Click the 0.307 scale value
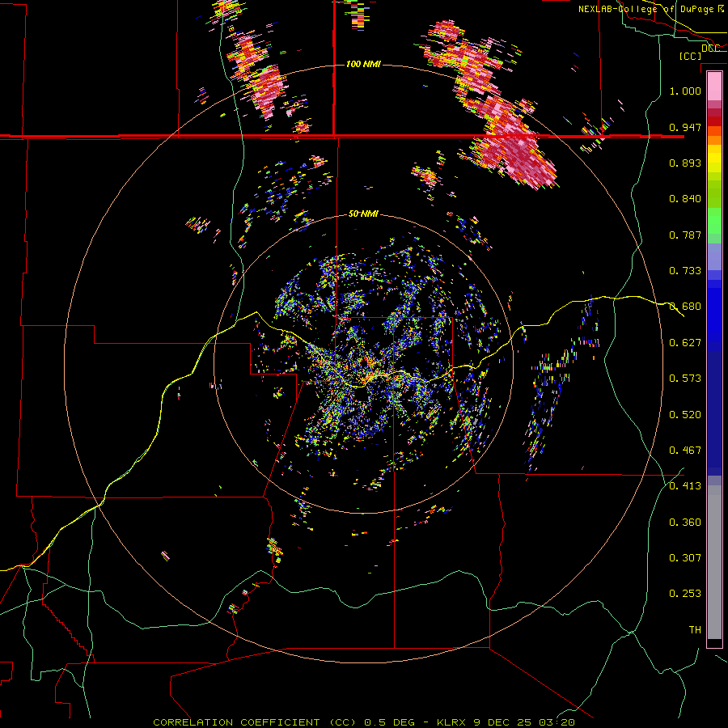The image size is (728, 728). tap(685, 557)
